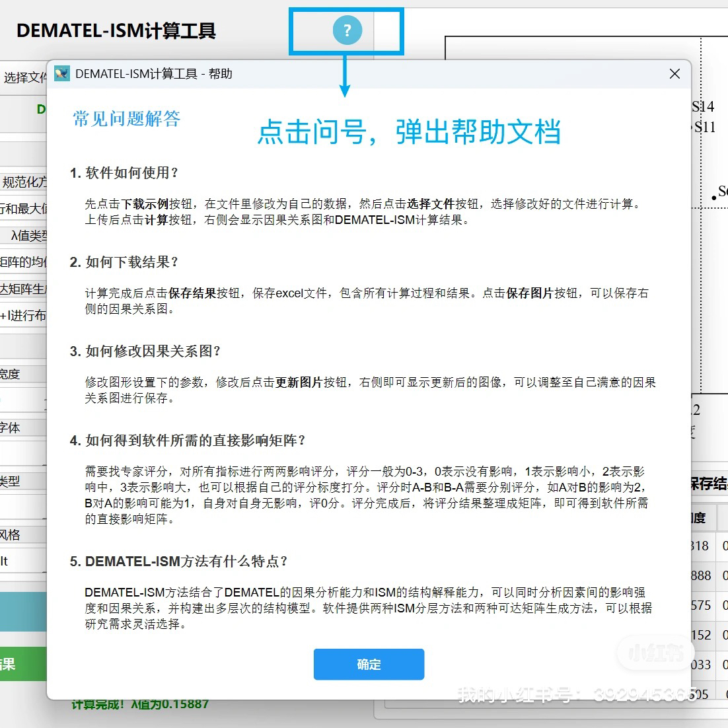728x728 pixels.
Task: Click the S11 label in the background chart
Action: (705, 127)
